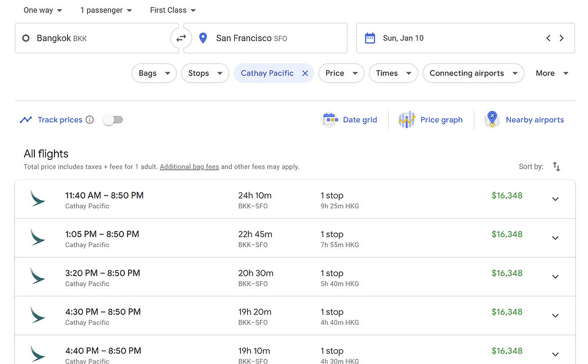Expand the 3:20 PM flight details
The image size is (588, 364).
tap(556, 276)
